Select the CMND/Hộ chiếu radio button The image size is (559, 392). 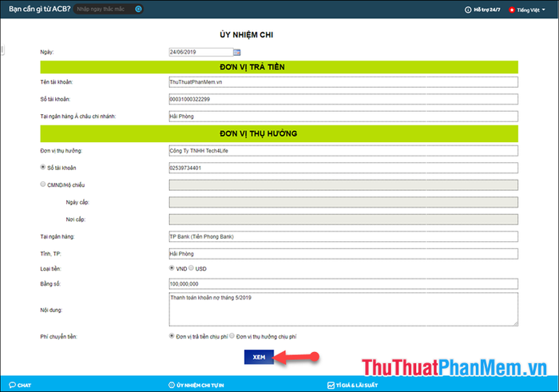43,184
